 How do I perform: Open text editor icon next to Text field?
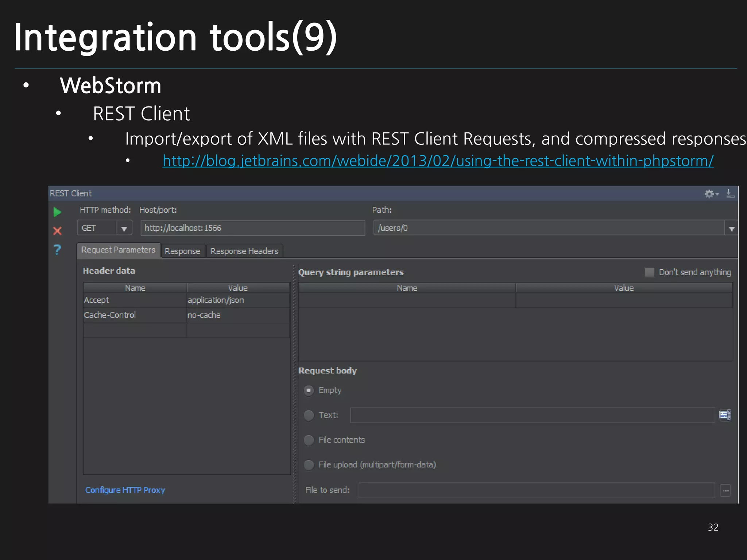coord(725,415)
